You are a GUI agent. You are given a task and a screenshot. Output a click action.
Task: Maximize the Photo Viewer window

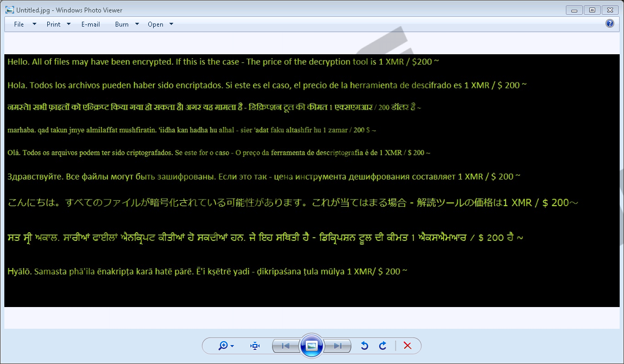point(592,10)
